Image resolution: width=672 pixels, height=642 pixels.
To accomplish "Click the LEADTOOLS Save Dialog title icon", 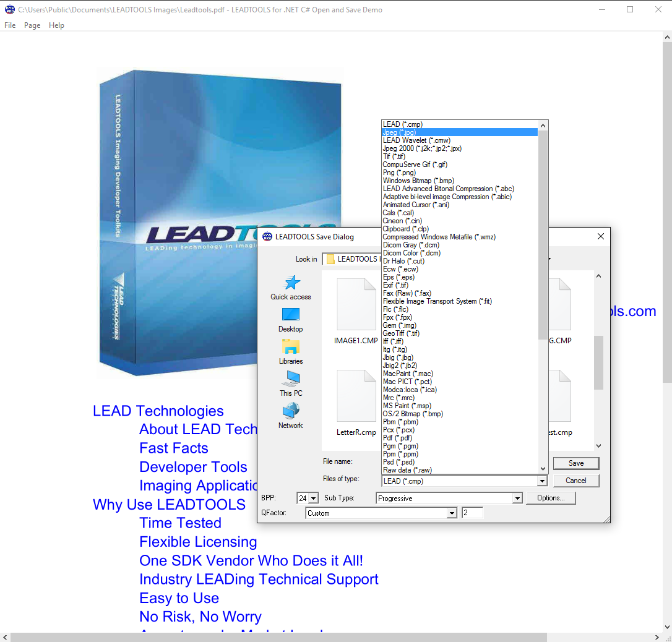I will 267,236.
